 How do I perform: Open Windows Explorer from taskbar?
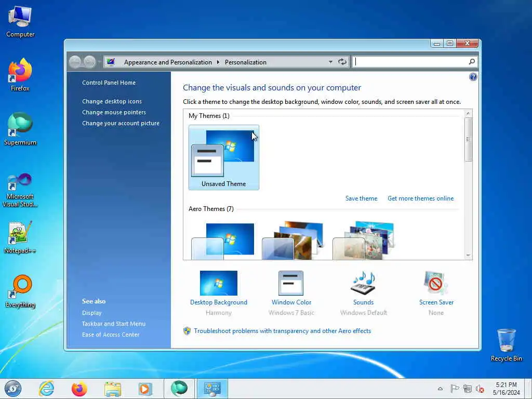pos(112,389)
